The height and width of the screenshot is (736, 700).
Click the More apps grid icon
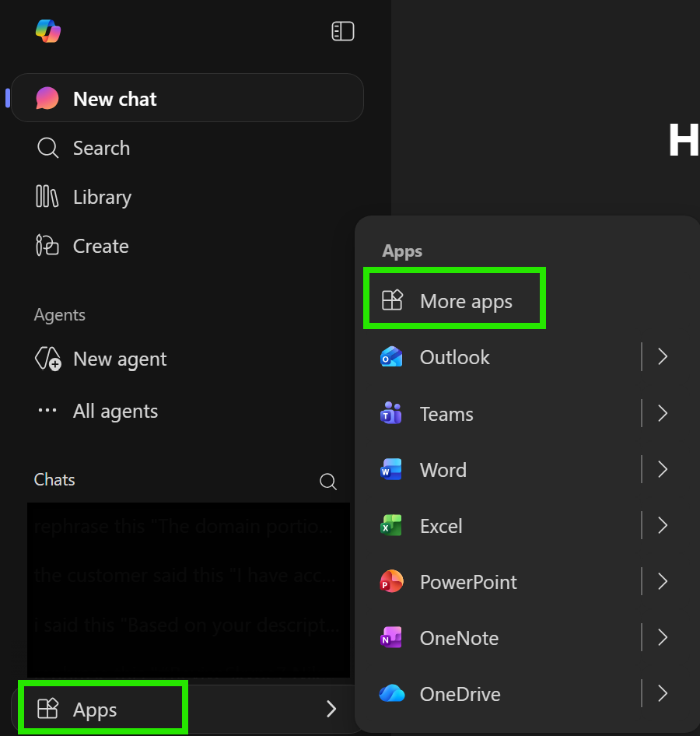tap(392, 300)
